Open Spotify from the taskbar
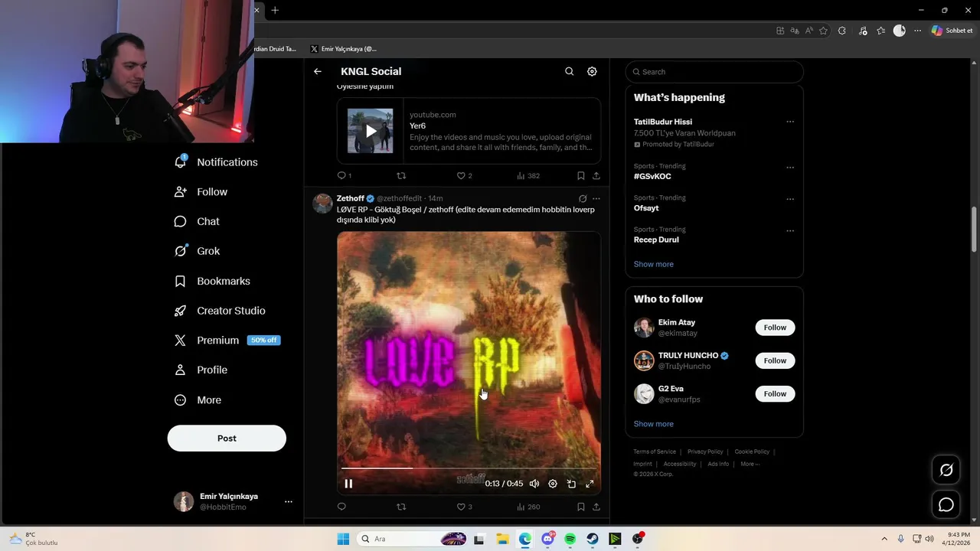 [570, 539]
